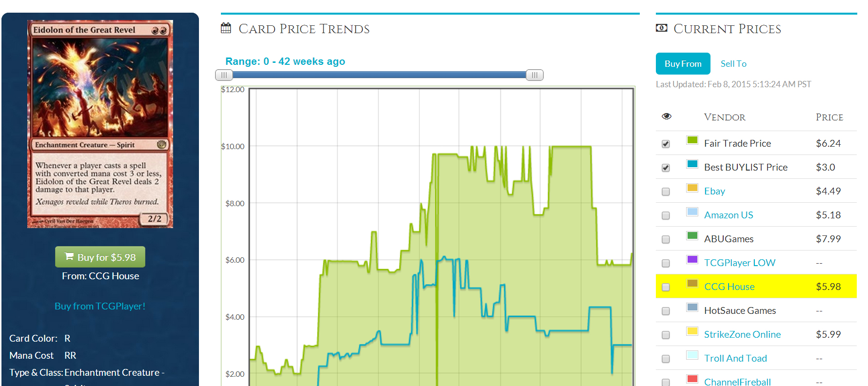
Task: Click the pale cyan Troll And Toad swatch
Action: [692, 355]
